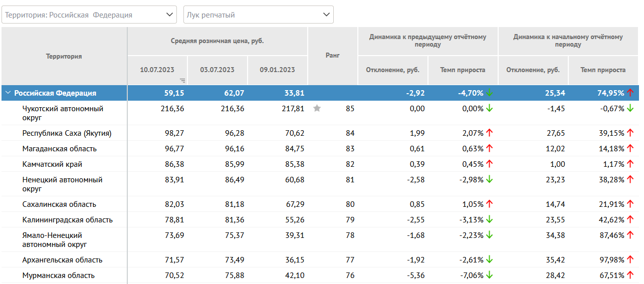Open the Лук репчатый product dropdown
The height and width of the screenshot is (284, 644).
(x=258, y=15)
